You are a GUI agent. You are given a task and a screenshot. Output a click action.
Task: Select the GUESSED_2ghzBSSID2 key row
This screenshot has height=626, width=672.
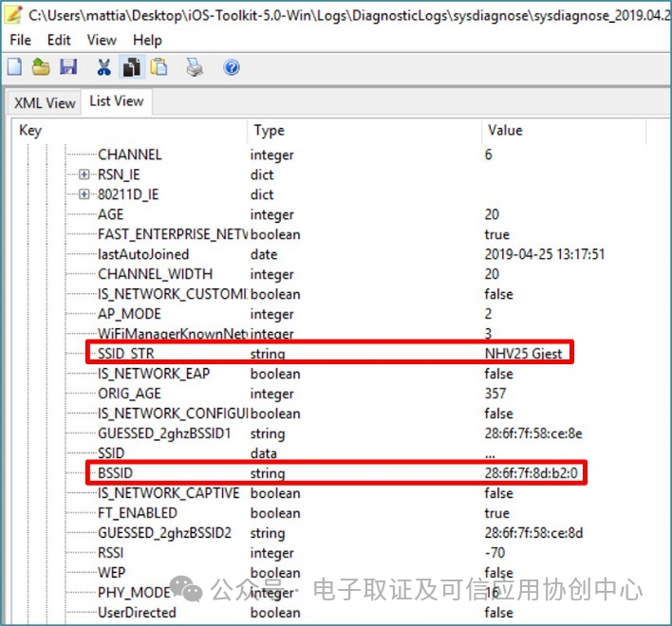[x=164, y=533]
